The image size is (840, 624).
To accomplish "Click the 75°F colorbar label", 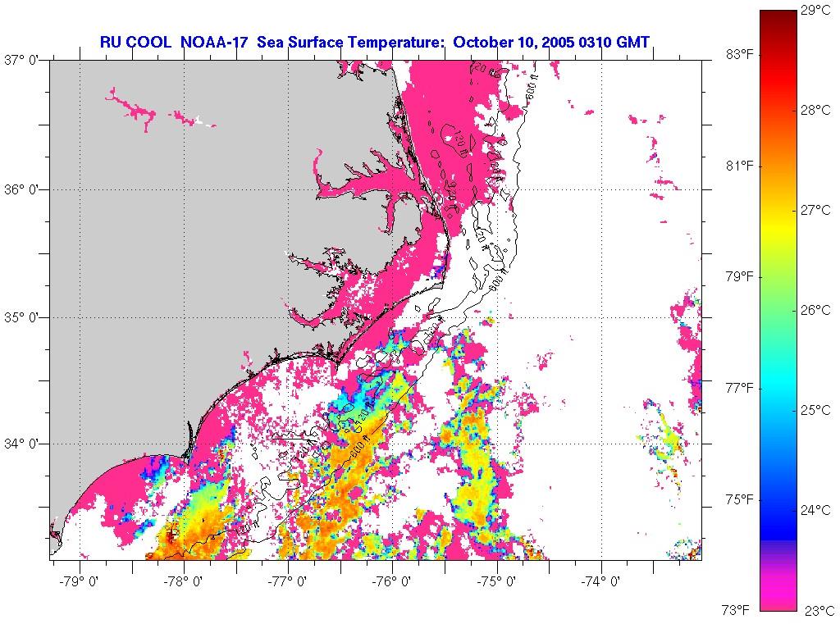I will pyautogui.click(x=740, y=499).
